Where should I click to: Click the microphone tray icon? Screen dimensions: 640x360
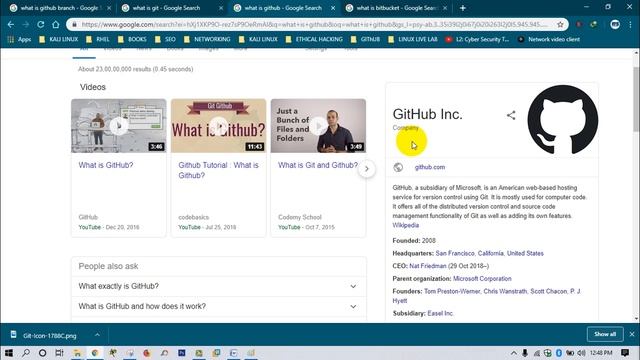pos(524,353)
